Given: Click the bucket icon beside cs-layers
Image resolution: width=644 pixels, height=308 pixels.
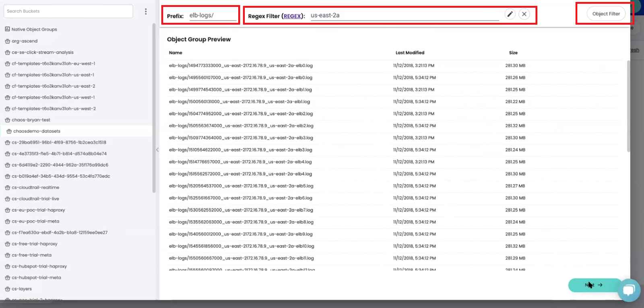Looking at the screenshot, I should coord(7,289).
